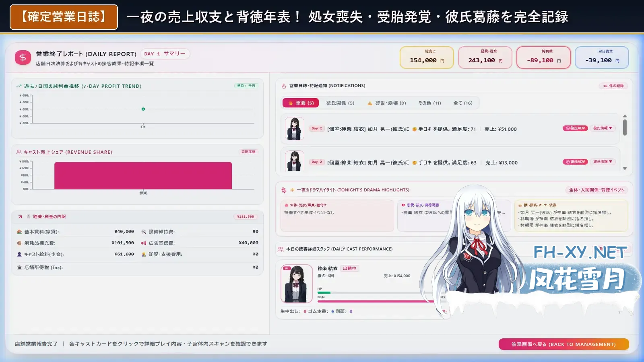This screenshot has height=362, width=644.
Task: Click the pink dollar sign report icon
Action: tap(23, 58)
